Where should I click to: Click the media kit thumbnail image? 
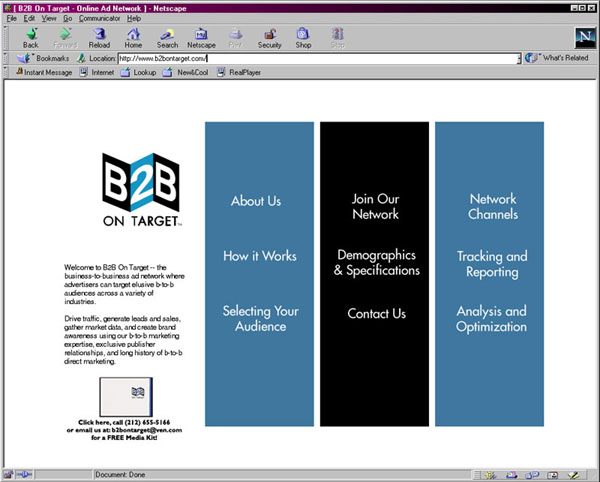126,397
